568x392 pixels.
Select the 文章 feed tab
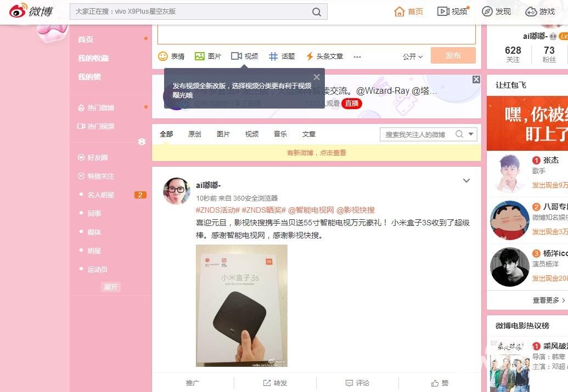click(309, 134)
